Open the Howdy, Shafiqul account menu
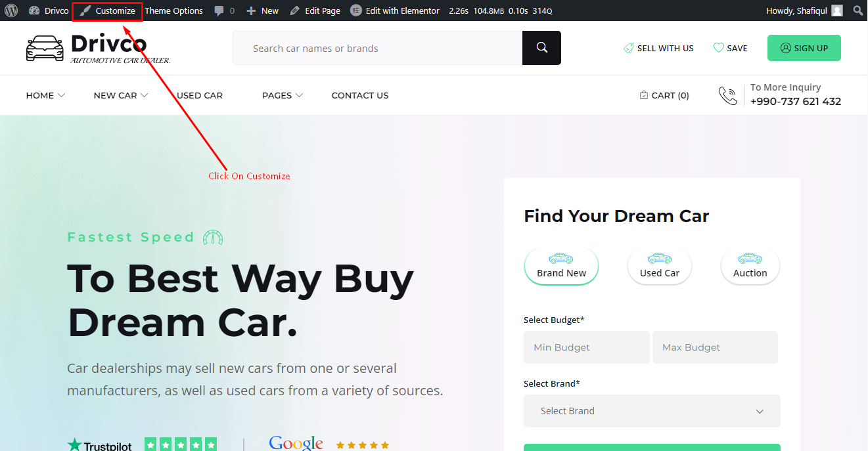Viewport: 868px width, 451px height. (804, 11)
